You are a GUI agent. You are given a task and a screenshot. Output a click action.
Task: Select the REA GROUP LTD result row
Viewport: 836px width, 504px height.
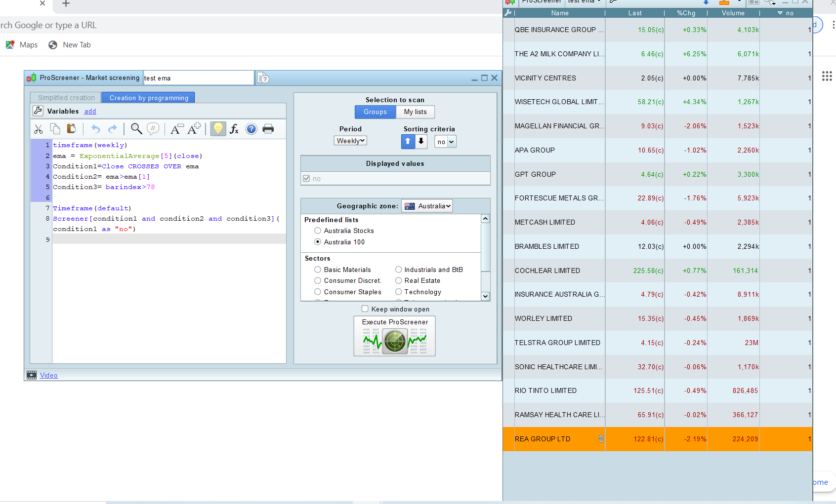pos(658,439)
